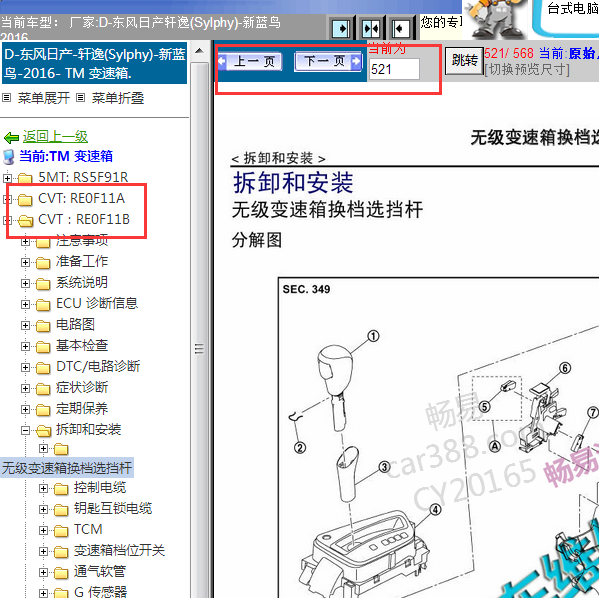
Task: Click the collapse-left panel arrow icon
Action: point(400,29)
